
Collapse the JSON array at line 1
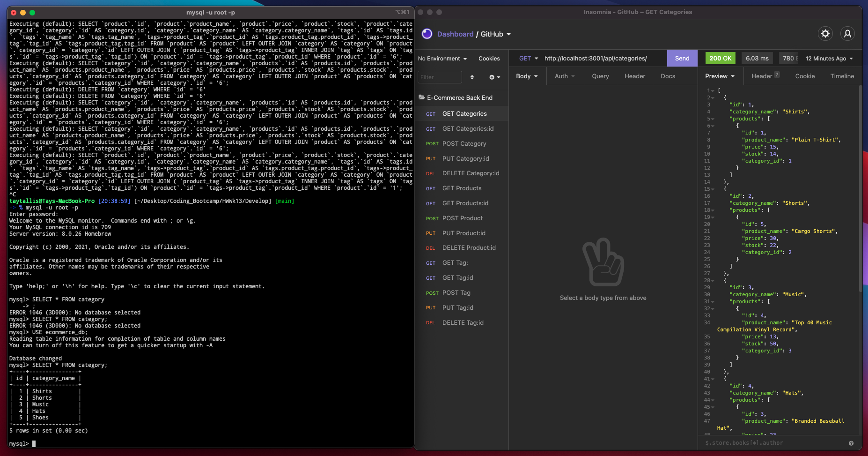click(x=712, y=90)
